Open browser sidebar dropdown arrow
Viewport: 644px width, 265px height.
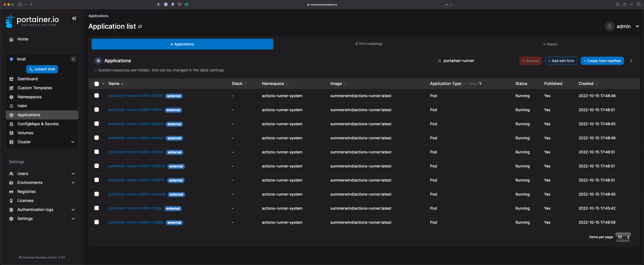click(x=25, y=5)
